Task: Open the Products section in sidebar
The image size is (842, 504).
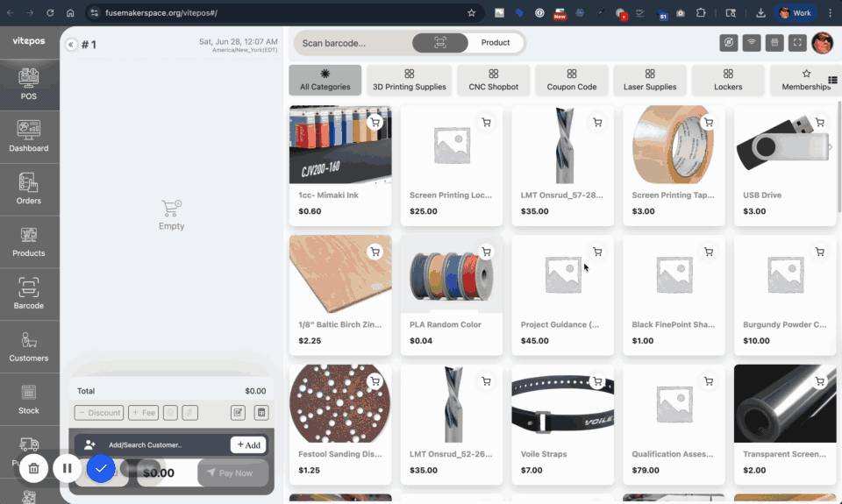Action: click(29, 242)
